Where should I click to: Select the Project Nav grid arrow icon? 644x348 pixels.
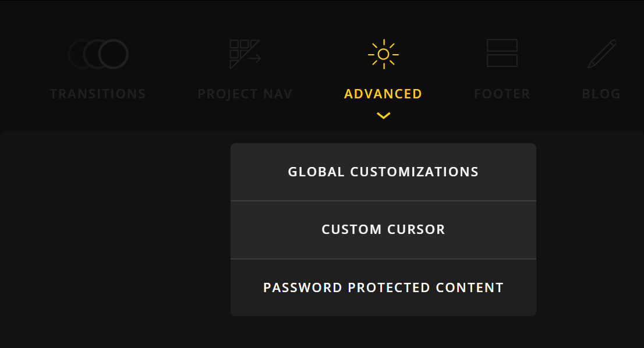[245, 54]
